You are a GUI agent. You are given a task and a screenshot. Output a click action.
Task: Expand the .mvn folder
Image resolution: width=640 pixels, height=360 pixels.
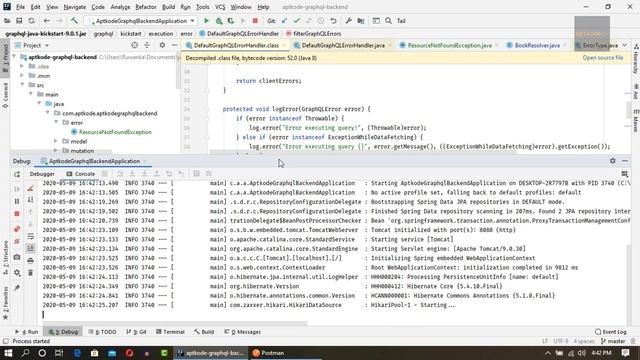point(22,76)
